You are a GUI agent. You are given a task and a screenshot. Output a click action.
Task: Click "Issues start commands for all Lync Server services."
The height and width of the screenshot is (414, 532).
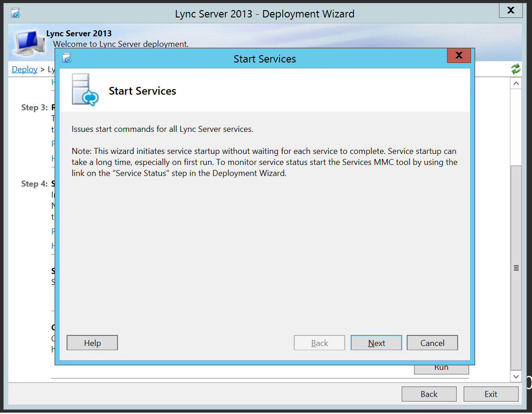click(x=162, y=129)
